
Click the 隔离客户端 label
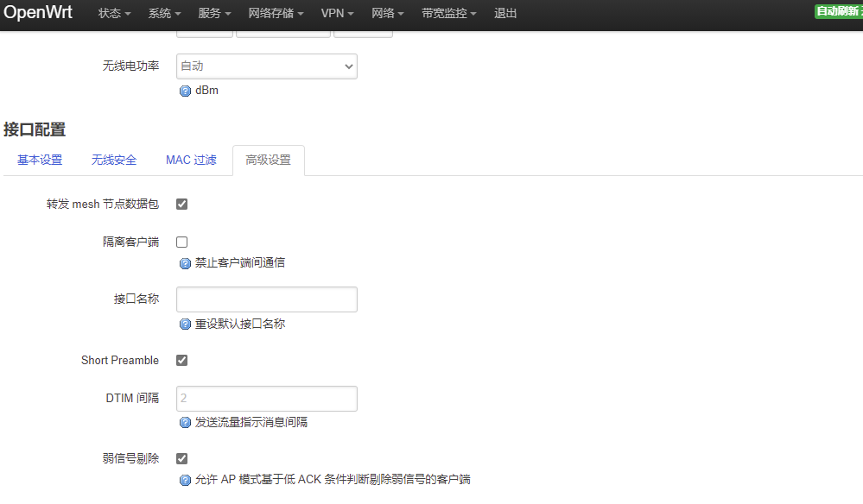pyautogui.click(x=131, y=242)
